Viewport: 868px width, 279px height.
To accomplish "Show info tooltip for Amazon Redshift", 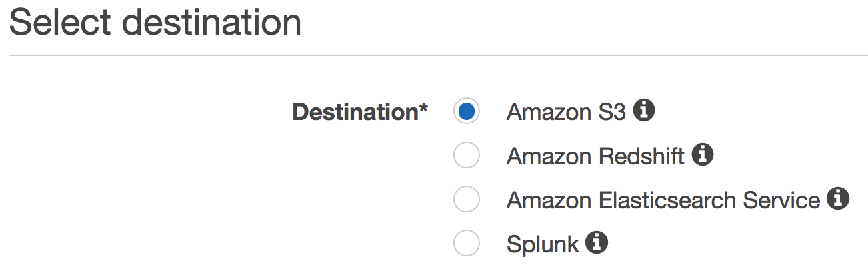I will (703, 155).
